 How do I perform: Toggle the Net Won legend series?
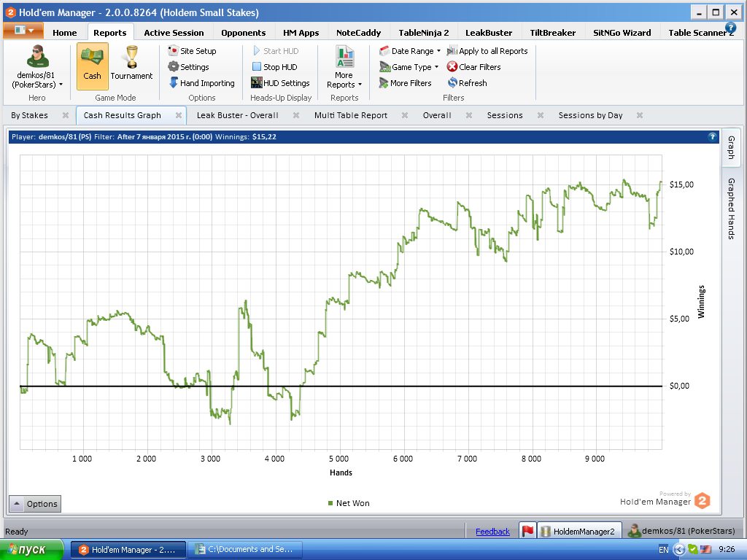[x=349, y=503]
